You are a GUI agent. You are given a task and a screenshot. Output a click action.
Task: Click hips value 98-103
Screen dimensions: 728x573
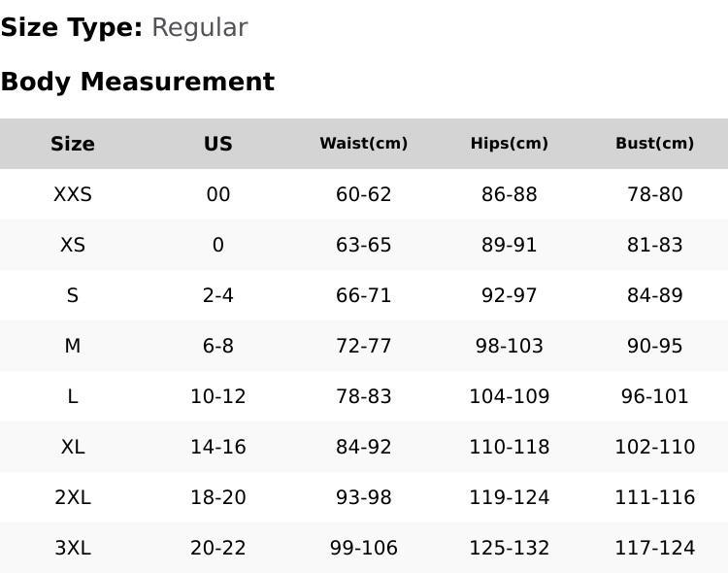click(510, 346)
